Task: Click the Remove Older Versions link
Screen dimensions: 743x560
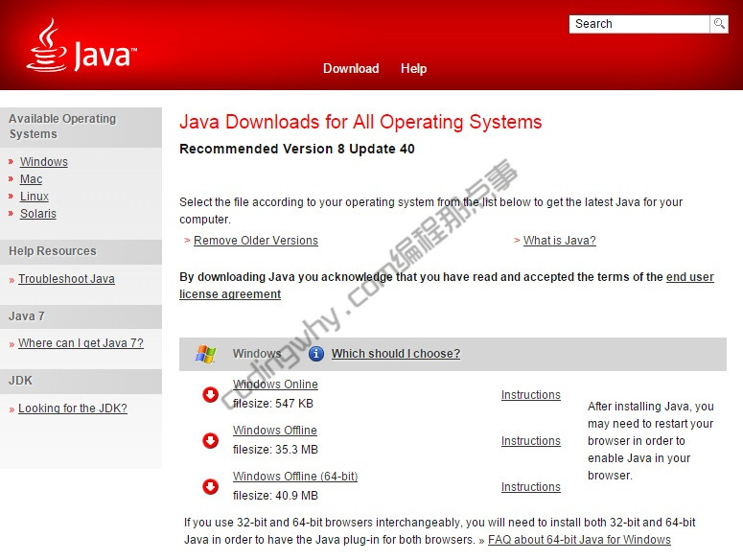Action: (256, 241)
